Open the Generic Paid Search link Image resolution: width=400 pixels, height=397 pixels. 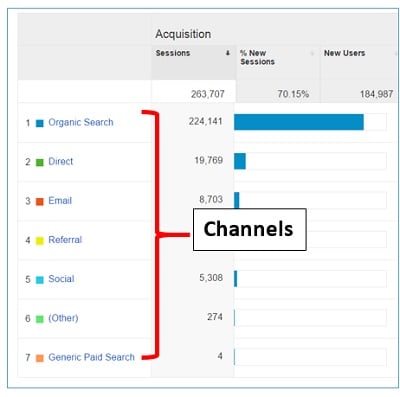[91, 357]
